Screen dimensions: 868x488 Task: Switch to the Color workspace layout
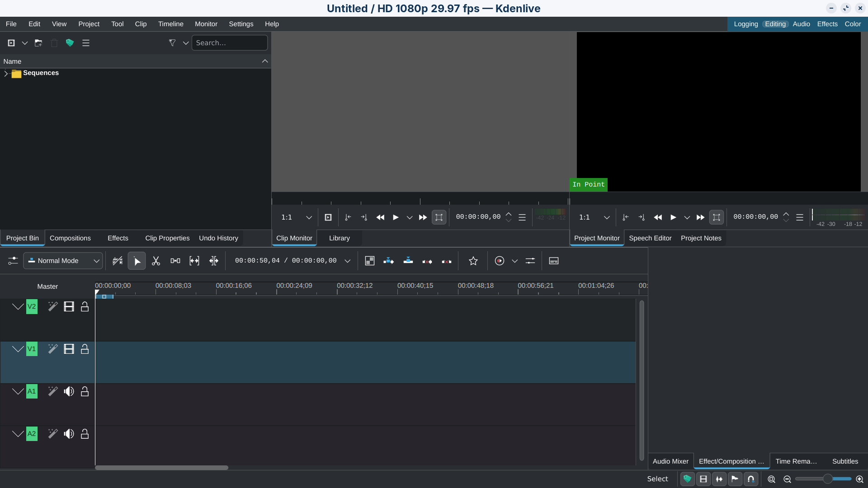coord(853,24)
